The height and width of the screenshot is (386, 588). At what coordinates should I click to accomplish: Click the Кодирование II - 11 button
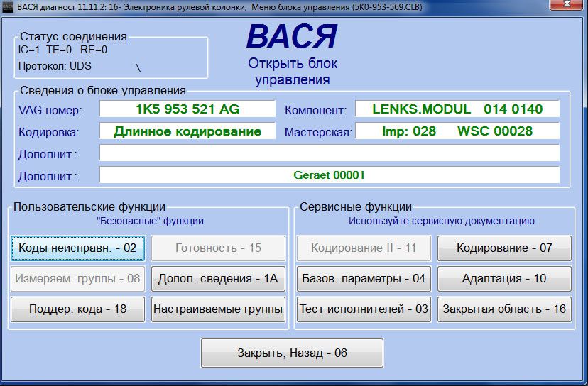[x=364, y=248]
